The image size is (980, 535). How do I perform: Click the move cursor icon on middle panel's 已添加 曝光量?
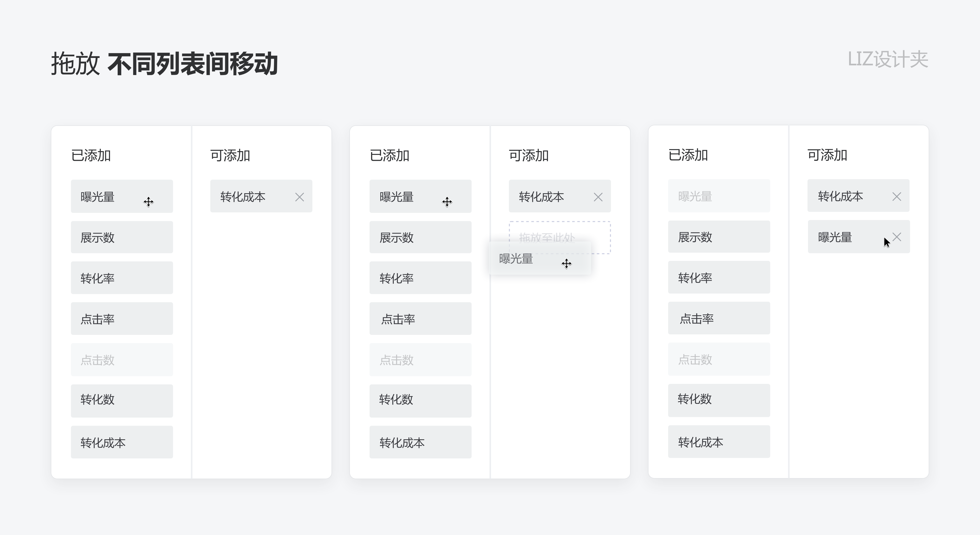click(x=447, y=202)
